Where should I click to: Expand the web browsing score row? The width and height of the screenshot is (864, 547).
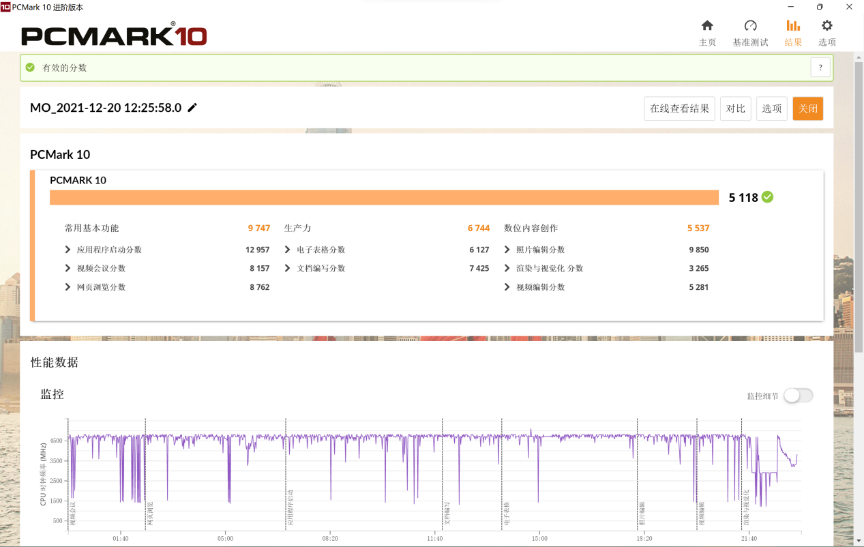67,287
